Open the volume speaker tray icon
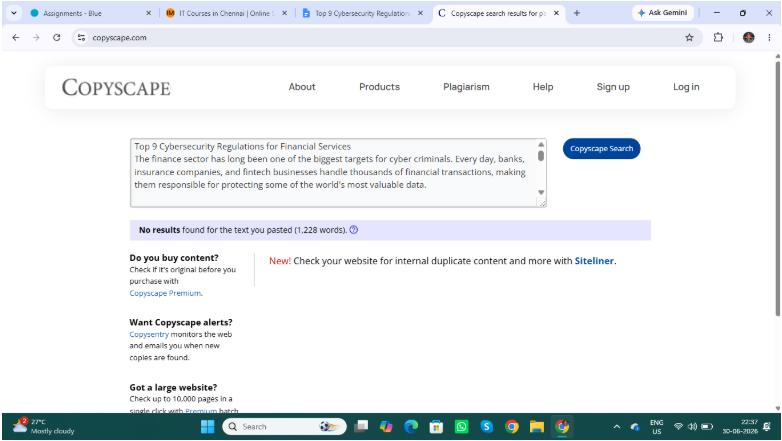Screen dimensions: 782x441 pos(692,427)
